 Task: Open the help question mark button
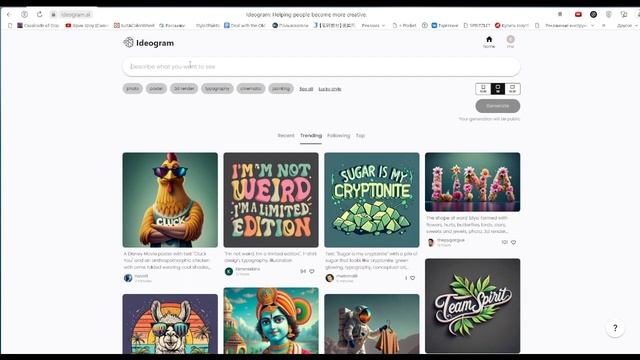(615, 328)
